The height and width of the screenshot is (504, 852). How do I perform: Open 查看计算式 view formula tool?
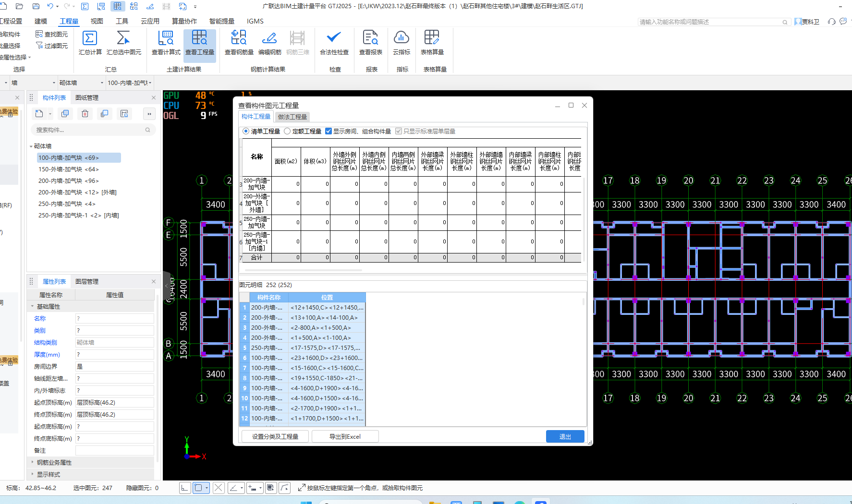[x=166, y=43]
